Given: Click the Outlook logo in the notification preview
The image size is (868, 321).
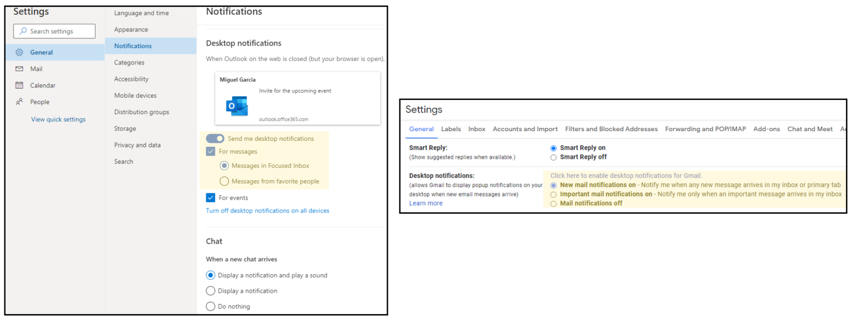Looking at the screenshot, I should 237,106.
